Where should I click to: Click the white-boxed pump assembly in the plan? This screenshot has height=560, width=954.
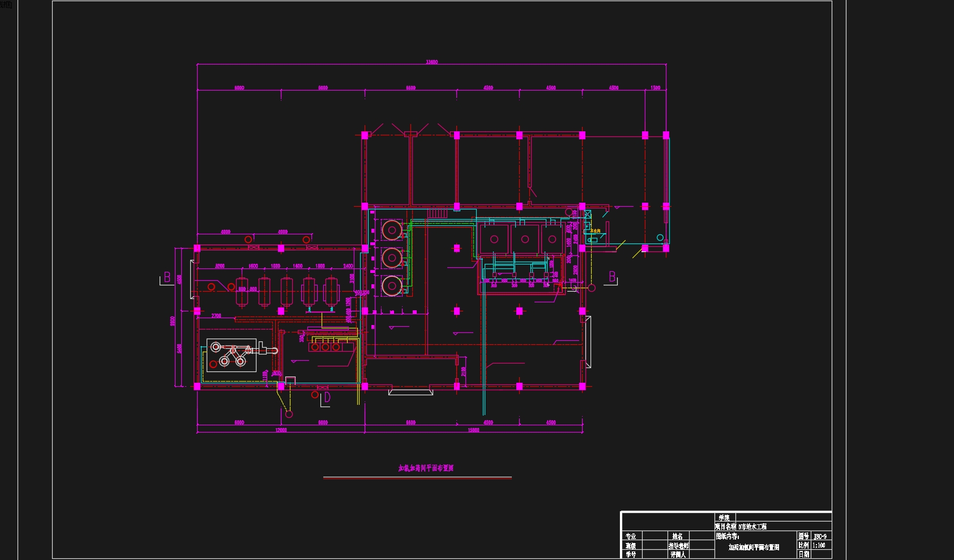pos(232,355)
